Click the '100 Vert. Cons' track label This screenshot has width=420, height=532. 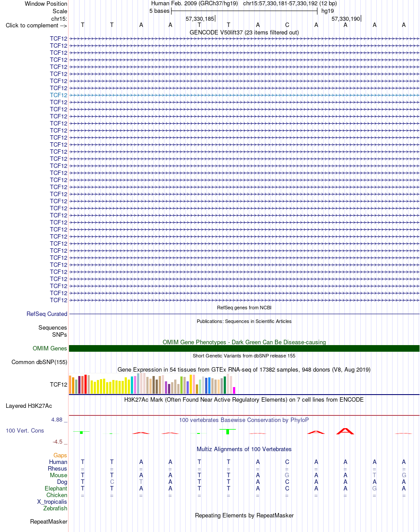(x=25, y=431)
